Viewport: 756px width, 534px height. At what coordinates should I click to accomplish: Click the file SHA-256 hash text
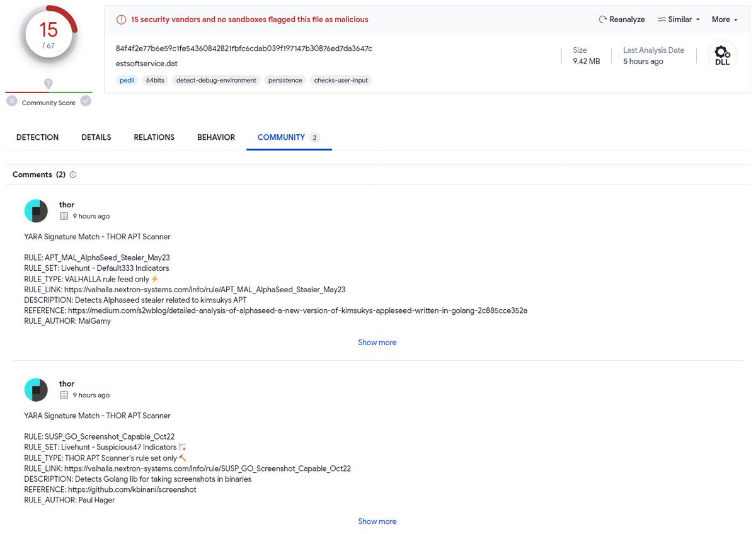tap(244, 48)
